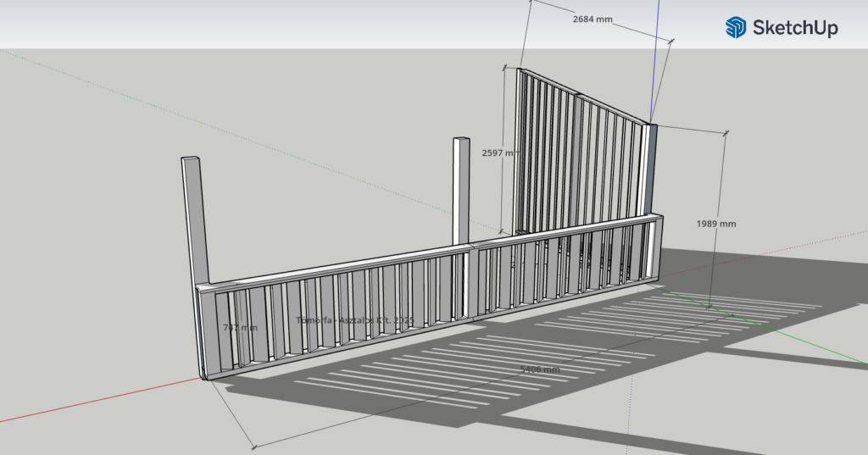868x455 pixels.
Task: Click the red axis line at bottom left
Action: [85, 403]
